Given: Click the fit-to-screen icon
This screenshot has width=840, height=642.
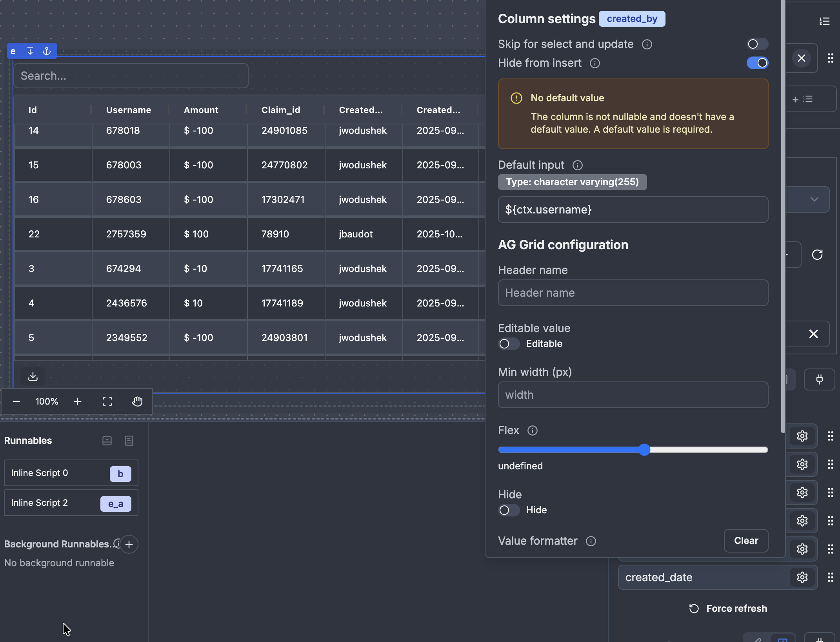Looking at the screenshot, I should [x=107, y=401].
